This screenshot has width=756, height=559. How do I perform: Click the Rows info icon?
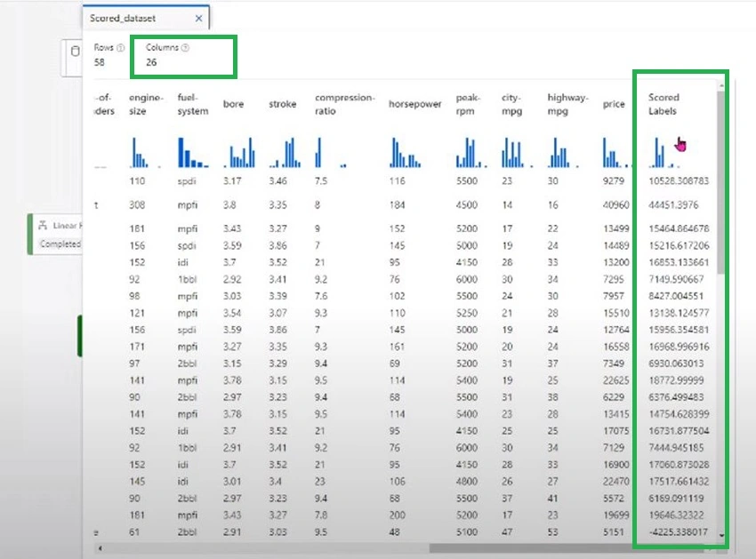point(121,48)
